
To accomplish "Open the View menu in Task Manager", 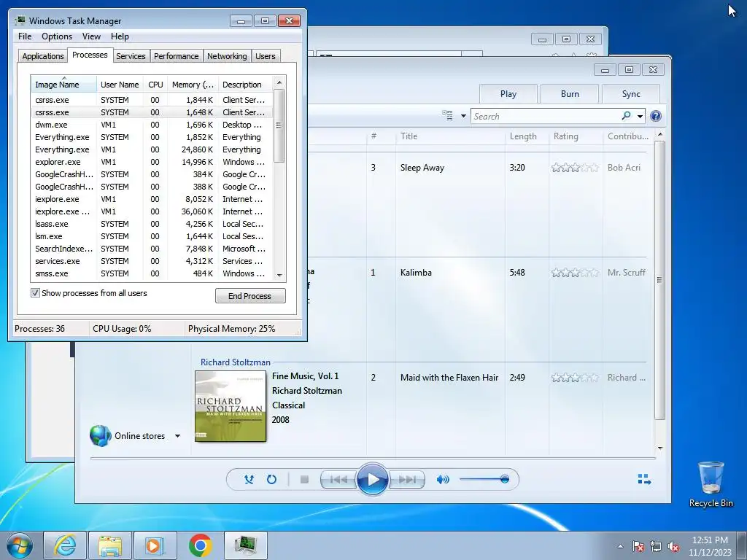I will (91, 36).
